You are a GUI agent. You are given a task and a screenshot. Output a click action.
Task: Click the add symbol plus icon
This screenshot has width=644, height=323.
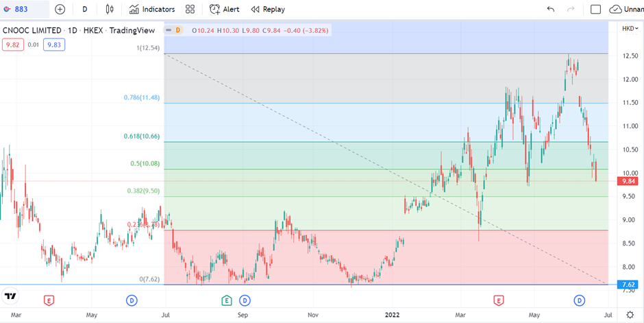pos(60,9)
